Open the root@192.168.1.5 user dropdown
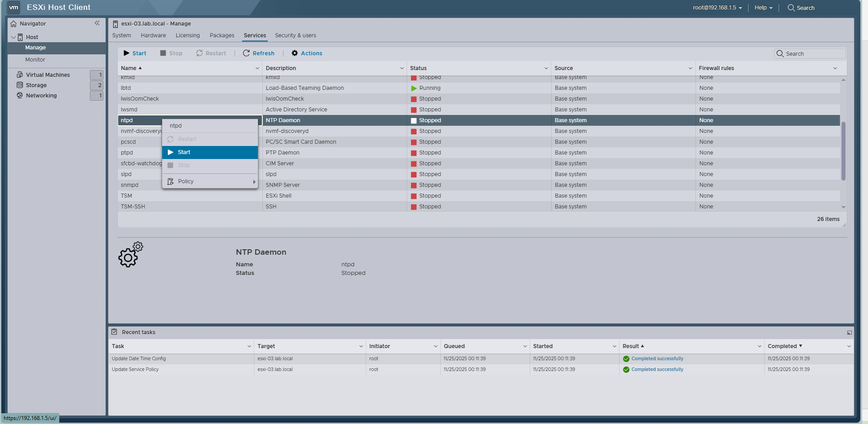 [x=717, y=8]
